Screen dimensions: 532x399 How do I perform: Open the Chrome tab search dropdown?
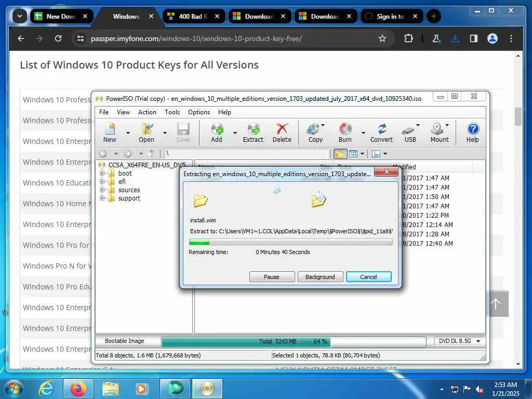20,16
